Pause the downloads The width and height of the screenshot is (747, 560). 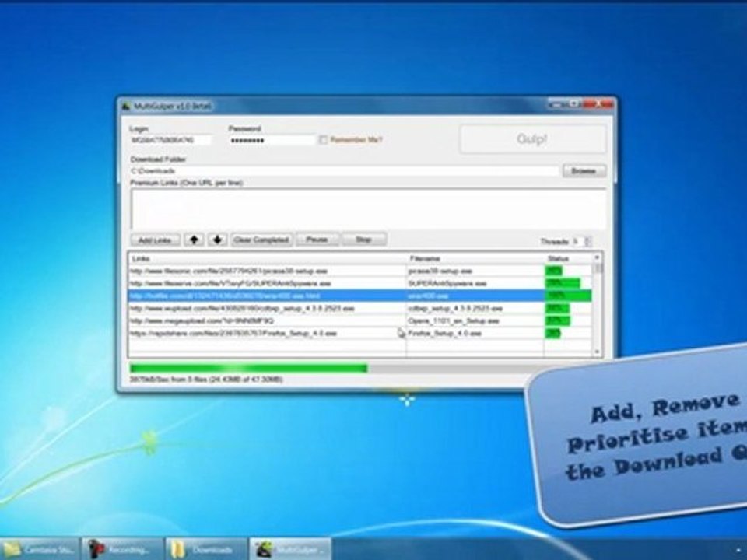(x=317, y=239)
